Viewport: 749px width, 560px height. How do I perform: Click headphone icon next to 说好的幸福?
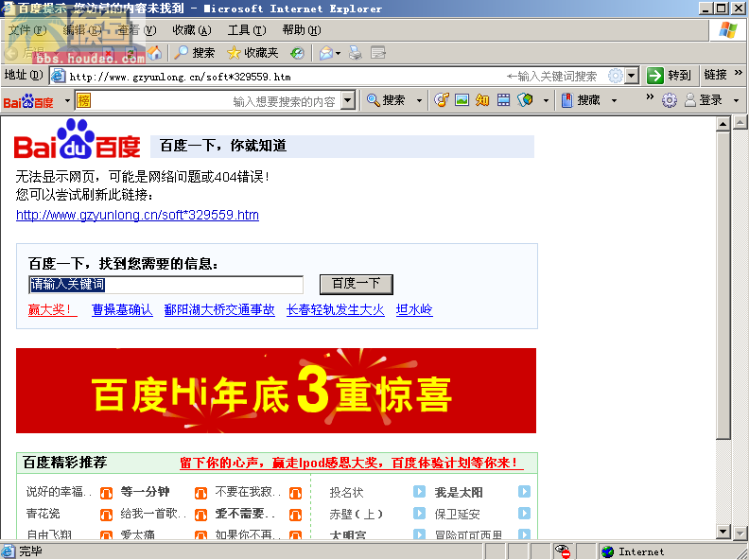pos(106,493)
